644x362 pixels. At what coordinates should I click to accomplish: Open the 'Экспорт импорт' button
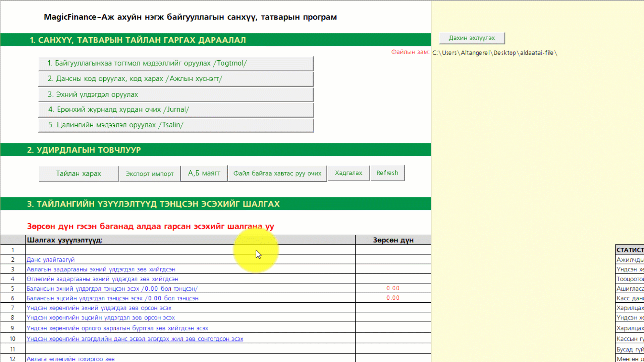150,174
